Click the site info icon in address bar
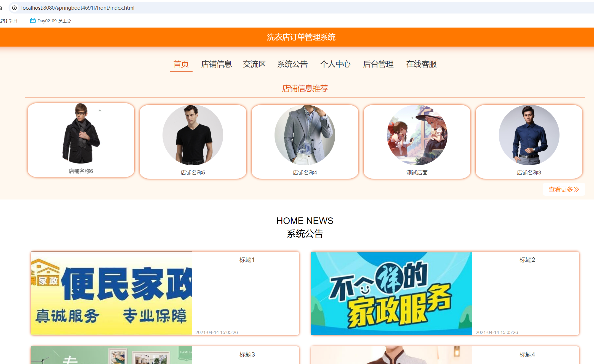 14,8
